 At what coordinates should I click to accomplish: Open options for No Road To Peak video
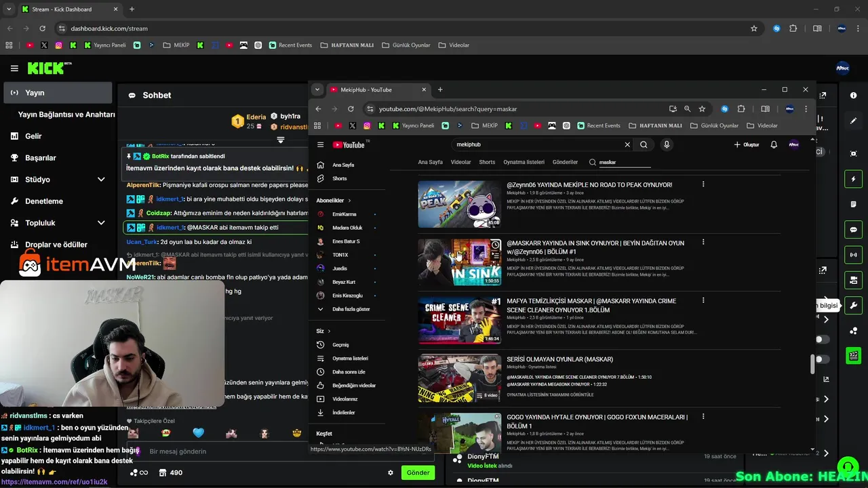pyautogui.click(x=703, y=184)
